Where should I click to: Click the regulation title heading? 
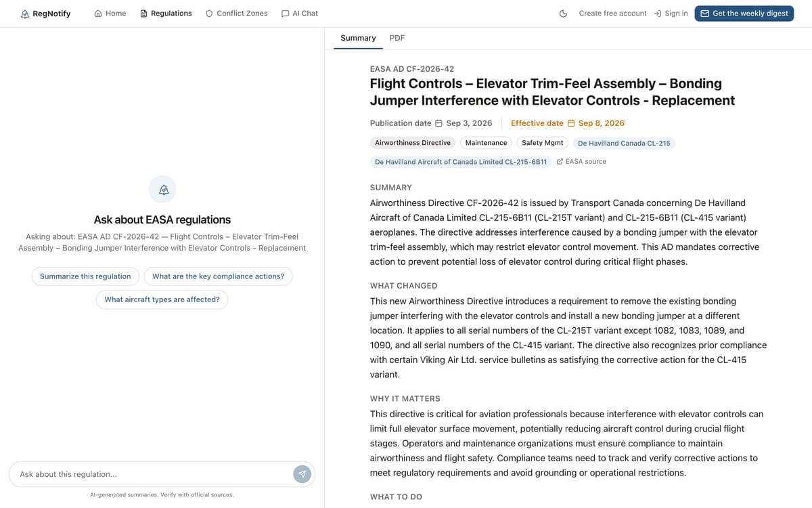tap(552, 91)
